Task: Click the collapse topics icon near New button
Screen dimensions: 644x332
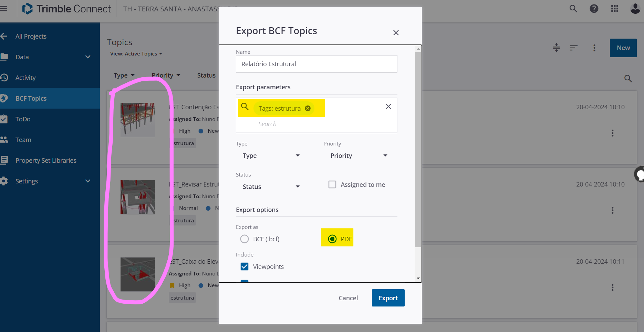Action: (557, 48)
